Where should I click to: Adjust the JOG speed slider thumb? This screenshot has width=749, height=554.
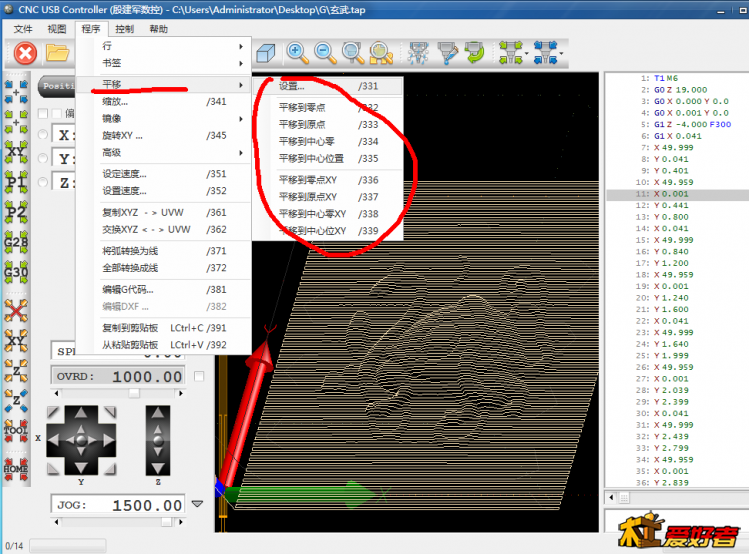(166, 522)
